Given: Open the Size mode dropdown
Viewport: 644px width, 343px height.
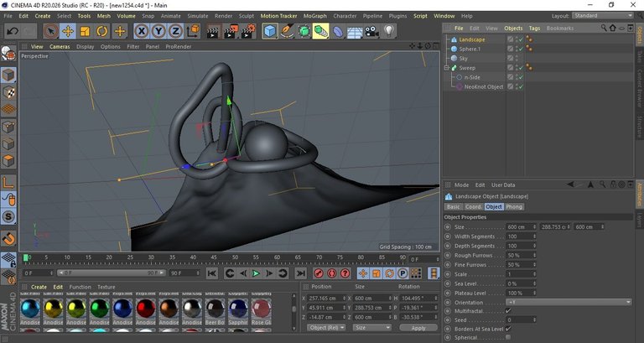Looking at the screenshot, I should [x=372, y=328].
